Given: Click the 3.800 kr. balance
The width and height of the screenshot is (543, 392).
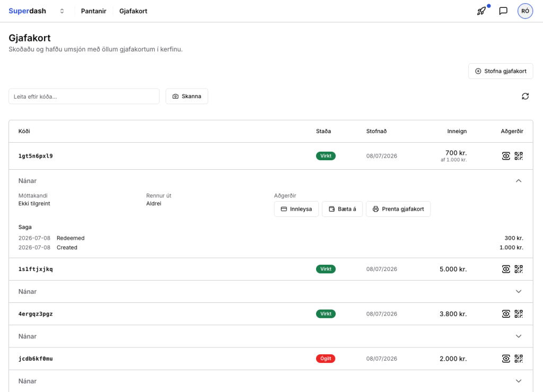Looking at the screenshot, I should (x=453, y=313).
